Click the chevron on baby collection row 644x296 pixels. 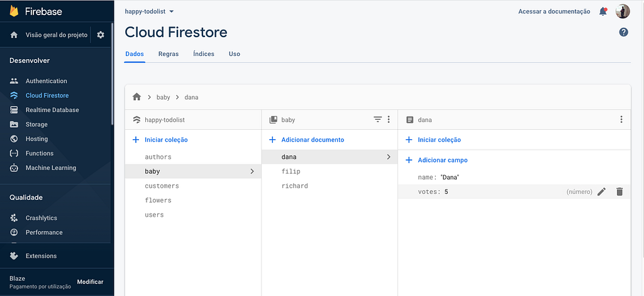252,171
